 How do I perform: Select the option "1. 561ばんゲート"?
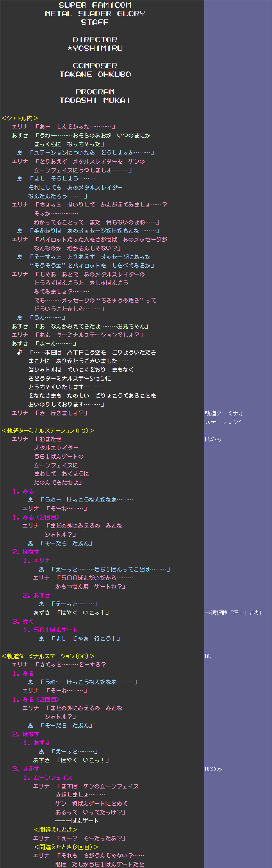click(x=50, y=630)
